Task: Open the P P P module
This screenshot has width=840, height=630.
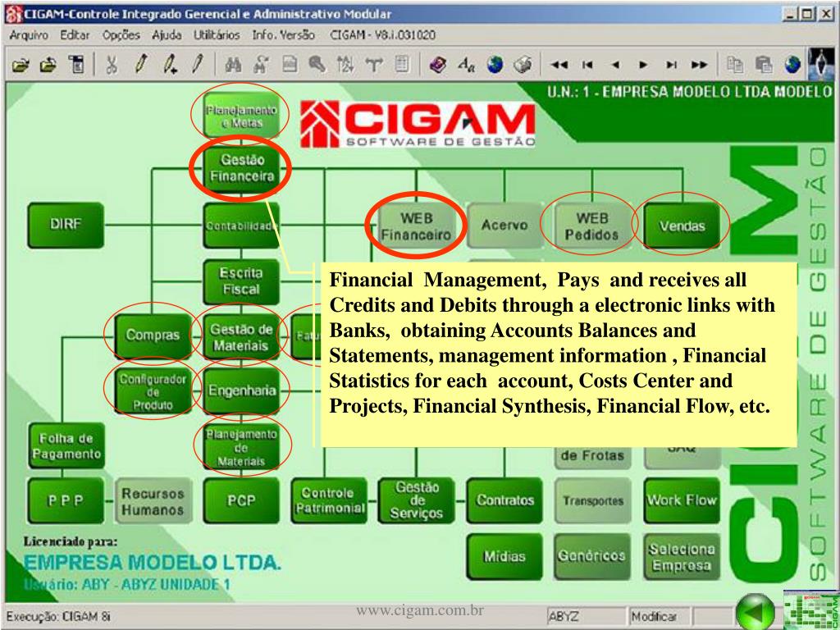Action: coord(66,500)
